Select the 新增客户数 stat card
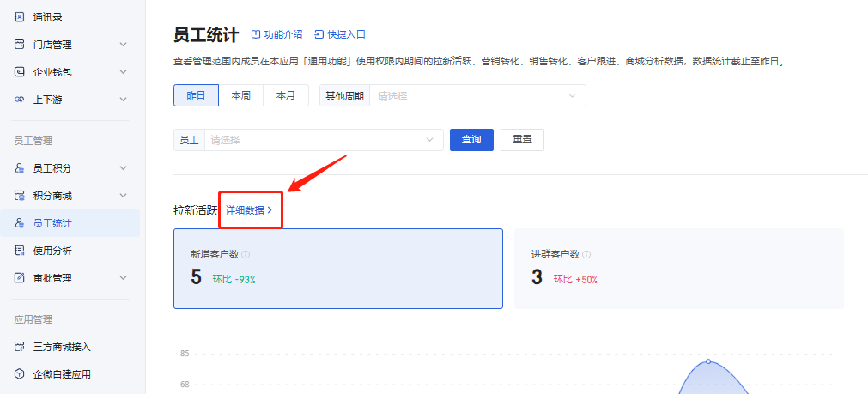 [x=338, y=269]
